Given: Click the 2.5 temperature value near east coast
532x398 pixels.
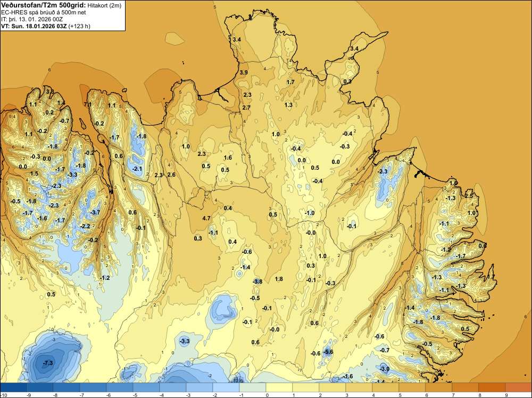Looking at the screenshot, I should click(x=469, y=196).
